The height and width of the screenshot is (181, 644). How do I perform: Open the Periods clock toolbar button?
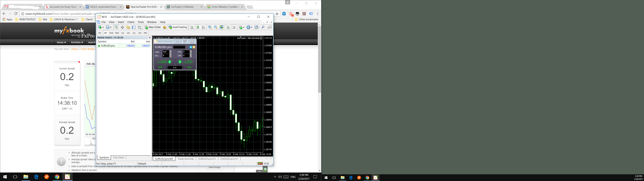(x=249, y=27)
